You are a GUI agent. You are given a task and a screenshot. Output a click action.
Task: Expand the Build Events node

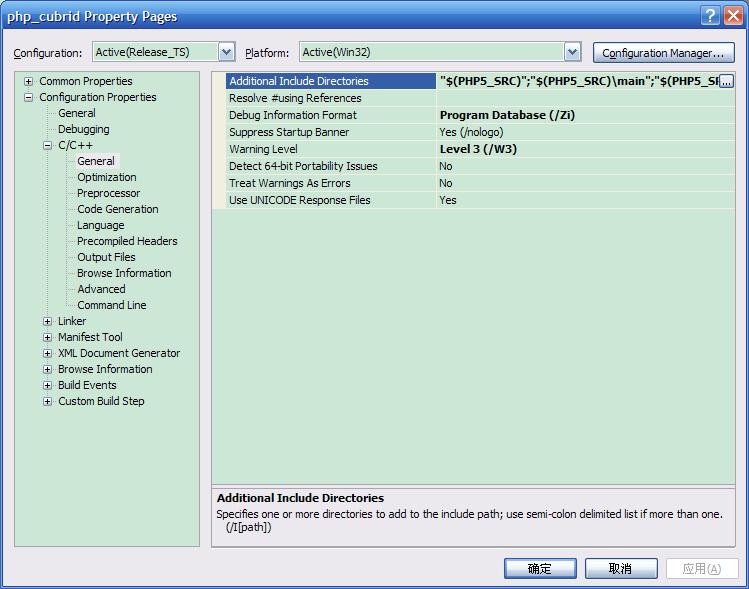pos(48,385)
